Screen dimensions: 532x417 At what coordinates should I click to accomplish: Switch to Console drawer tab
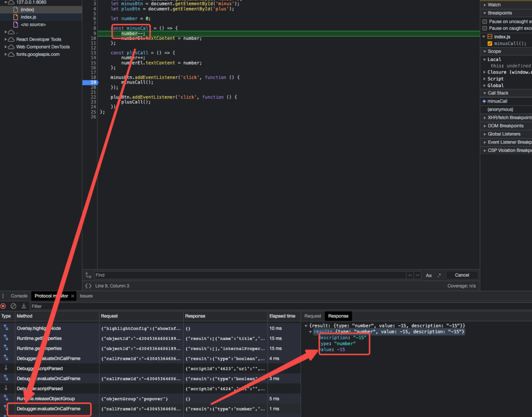pos(19,296)
